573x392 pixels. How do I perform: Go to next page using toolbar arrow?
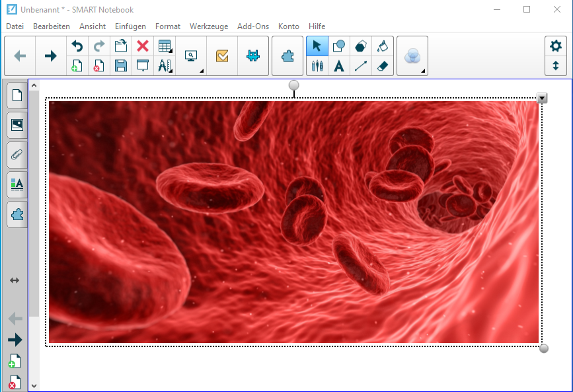pyautogui.click(x=50, y=56)
